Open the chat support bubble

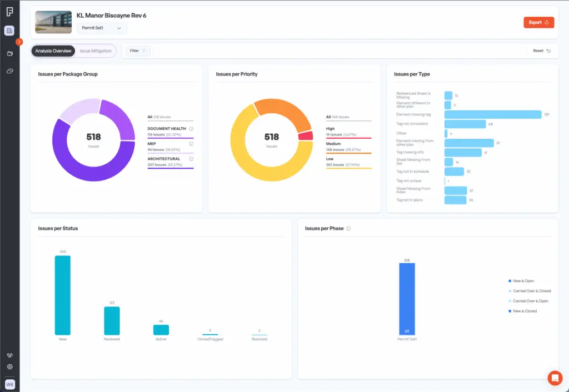(x=555, y=378)
